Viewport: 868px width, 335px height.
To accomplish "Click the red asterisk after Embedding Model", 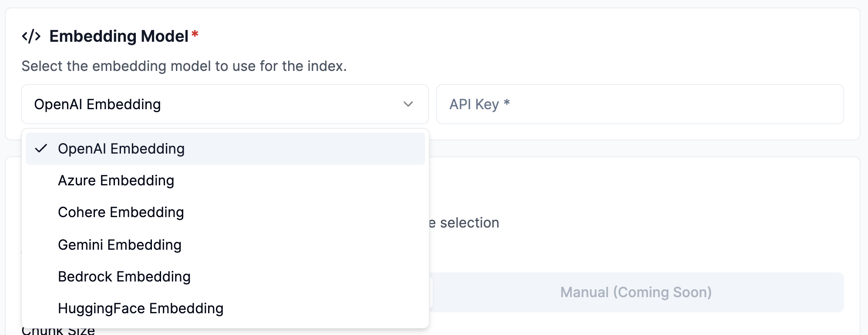I will (195, 35).
